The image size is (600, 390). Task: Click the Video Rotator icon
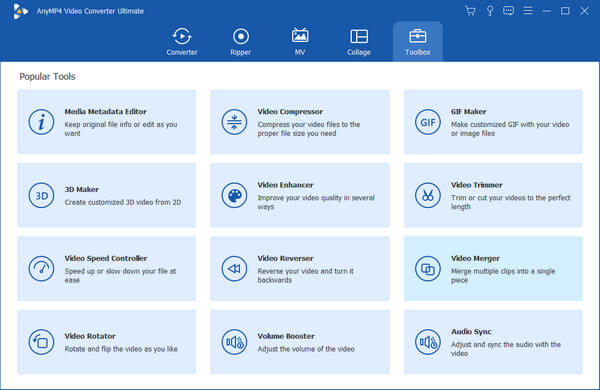coord(41,342)
